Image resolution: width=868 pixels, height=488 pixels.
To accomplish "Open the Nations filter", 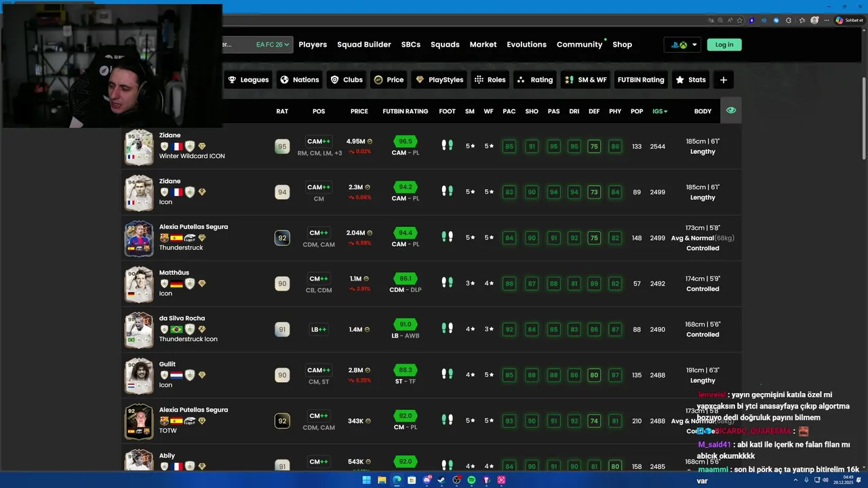I will 299,79.
